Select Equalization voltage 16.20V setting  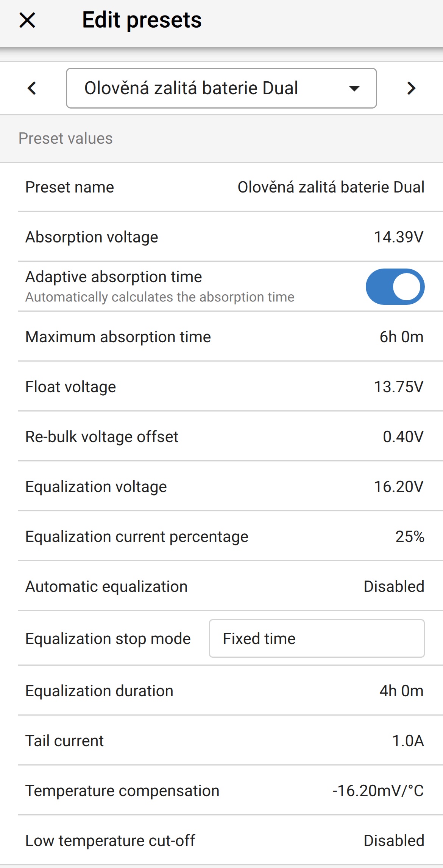point(398,487)
